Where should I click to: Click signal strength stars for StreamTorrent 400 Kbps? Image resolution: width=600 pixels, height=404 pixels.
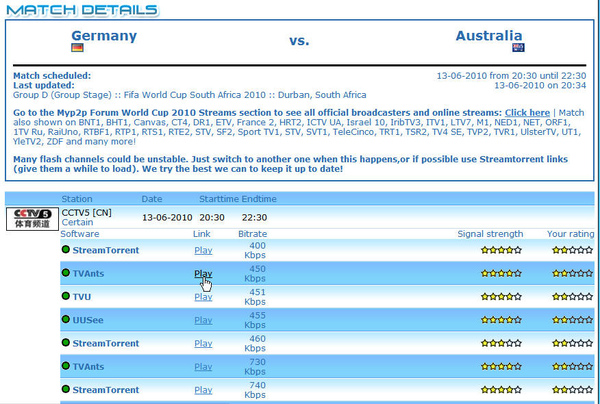[x=501, y=250]
